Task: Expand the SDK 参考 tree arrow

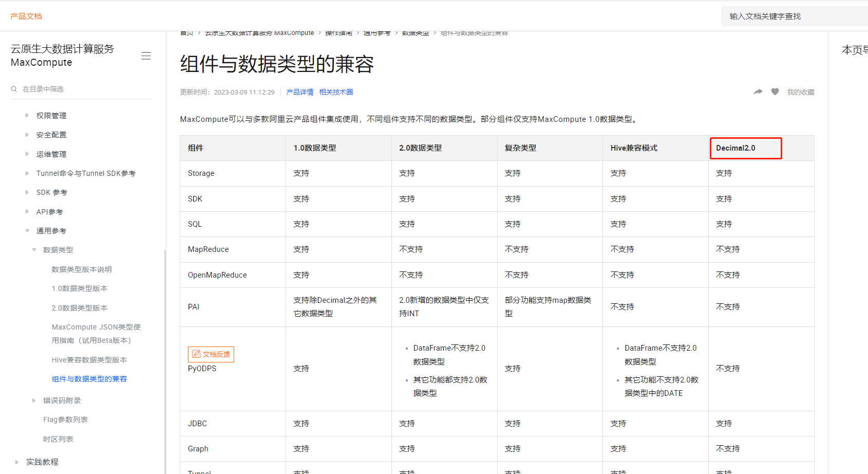Action: tap(27, 192)
